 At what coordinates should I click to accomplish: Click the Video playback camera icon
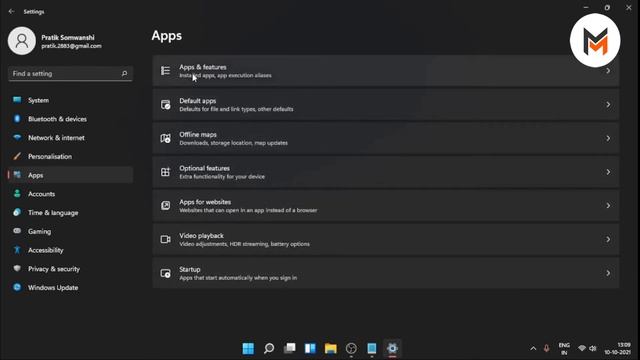point(165,239)
